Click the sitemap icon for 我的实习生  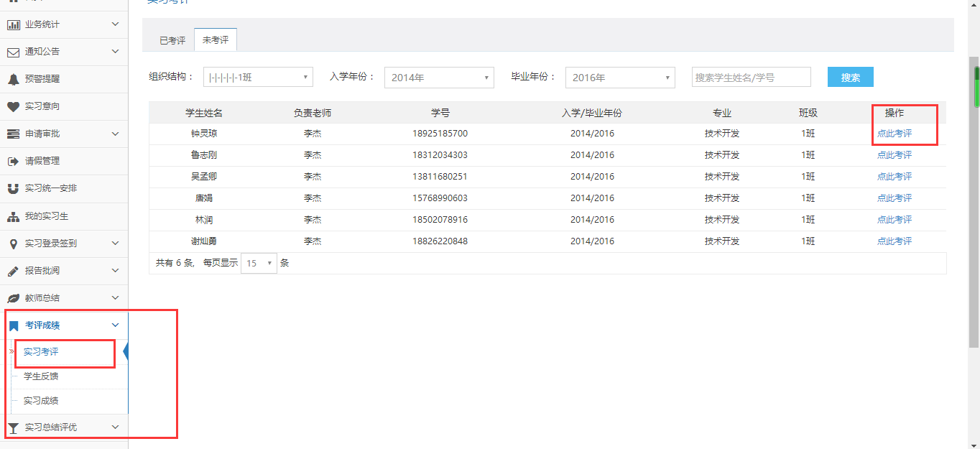point(13,216)
